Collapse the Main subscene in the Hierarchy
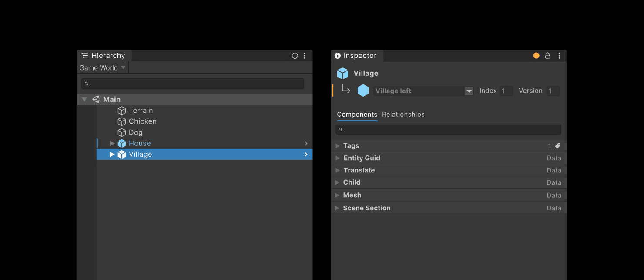The image size is (644, 280). tap(84, 99)
